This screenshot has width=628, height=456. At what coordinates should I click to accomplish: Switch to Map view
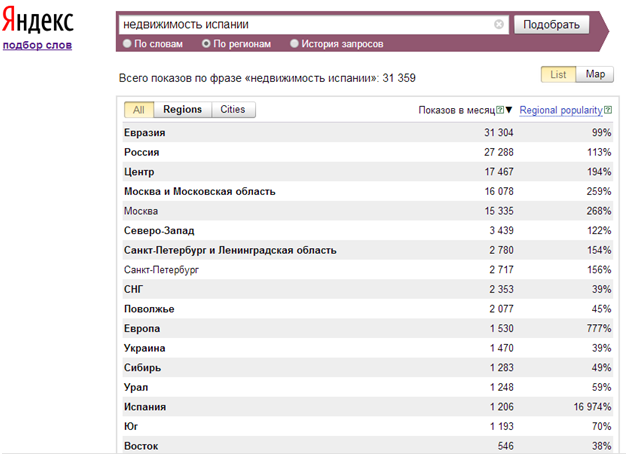click(x=595, y=74)
